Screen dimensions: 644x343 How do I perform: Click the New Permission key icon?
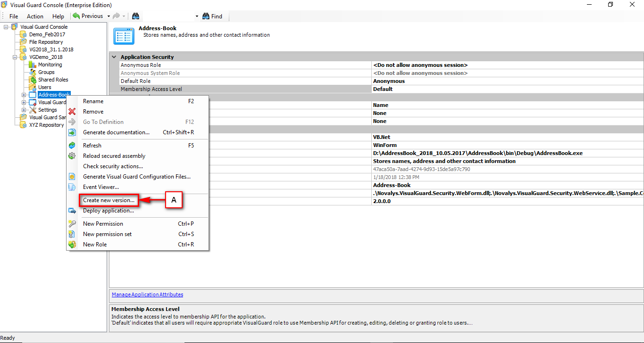click(x=72, y=223)
